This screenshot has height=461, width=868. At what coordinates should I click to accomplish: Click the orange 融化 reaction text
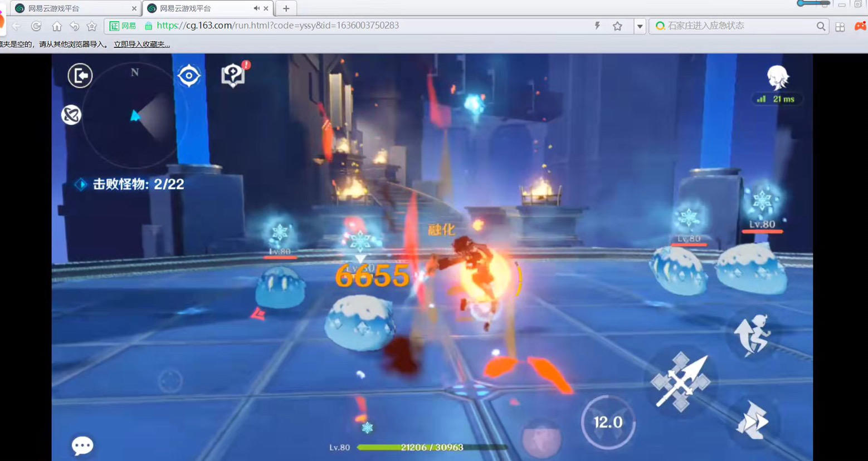[x=441, y=229]
